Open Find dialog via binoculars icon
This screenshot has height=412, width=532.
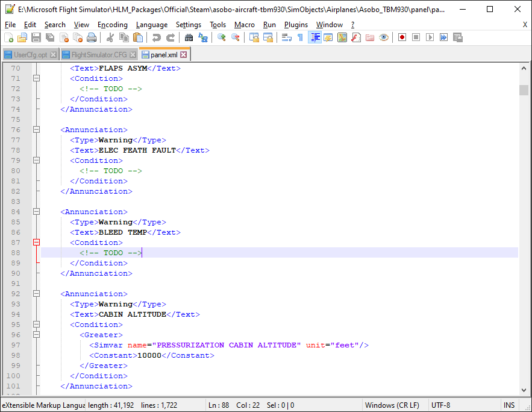[189, 37]
